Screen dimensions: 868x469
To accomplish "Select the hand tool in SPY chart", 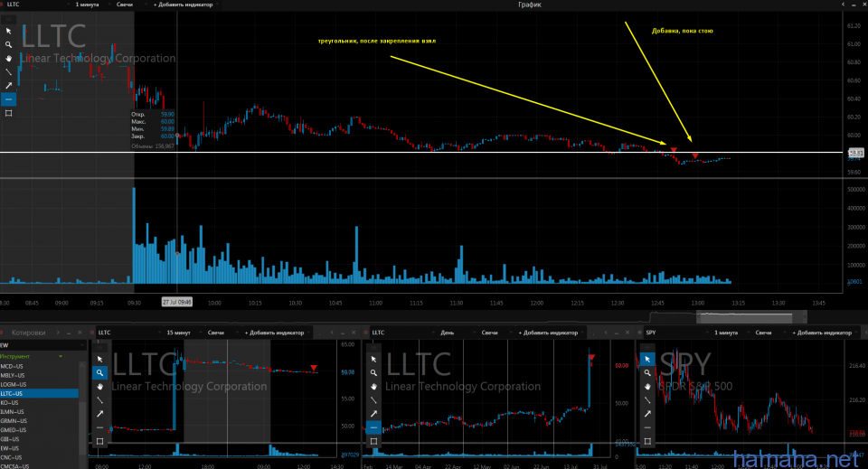I will point(647,386).
